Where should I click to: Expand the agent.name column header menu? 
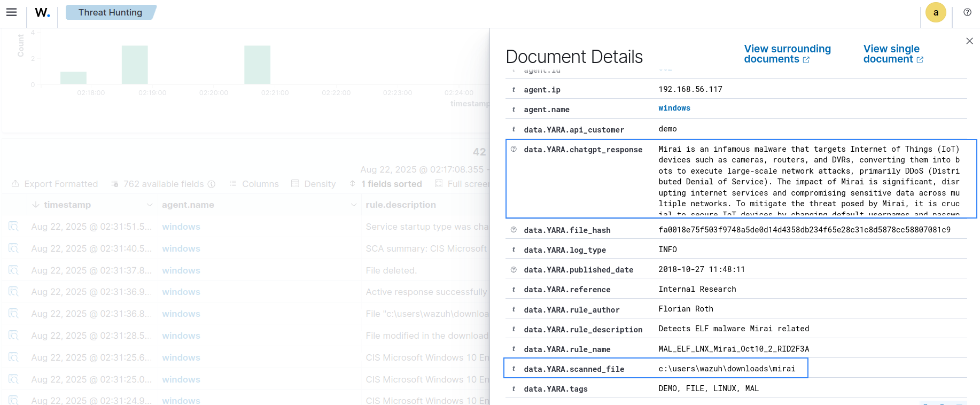point(353,205)
